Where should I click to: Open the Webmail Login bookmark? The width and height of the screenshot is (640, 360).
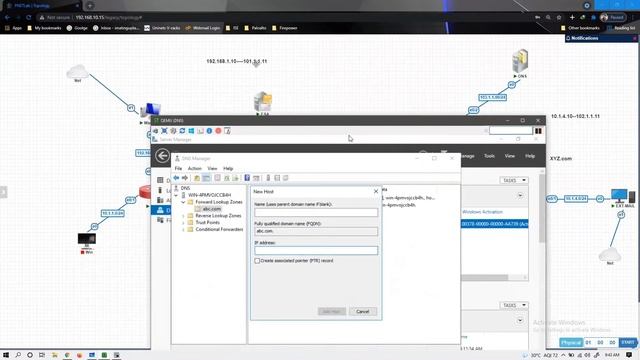pyautogui.click(x=202, y=28)
